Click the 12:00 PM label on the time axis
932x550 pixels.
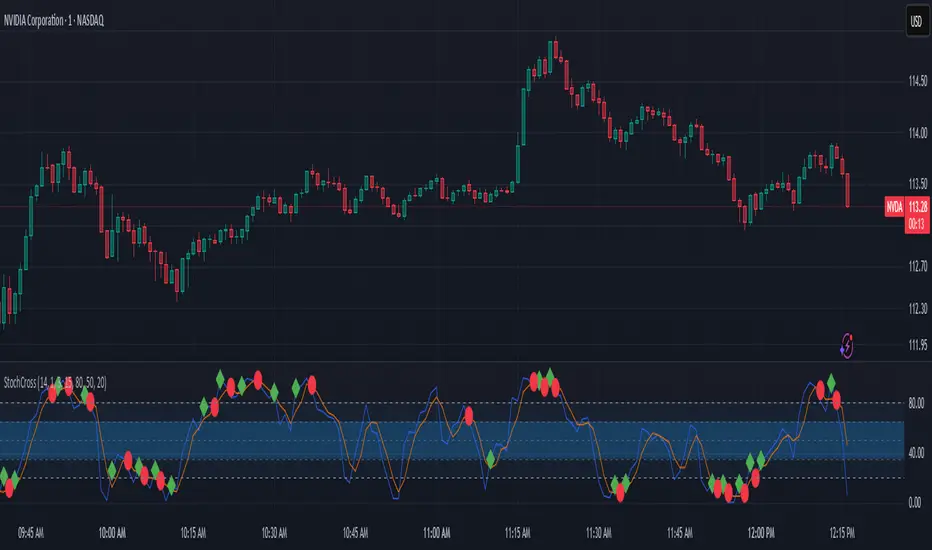coord(761,533)
